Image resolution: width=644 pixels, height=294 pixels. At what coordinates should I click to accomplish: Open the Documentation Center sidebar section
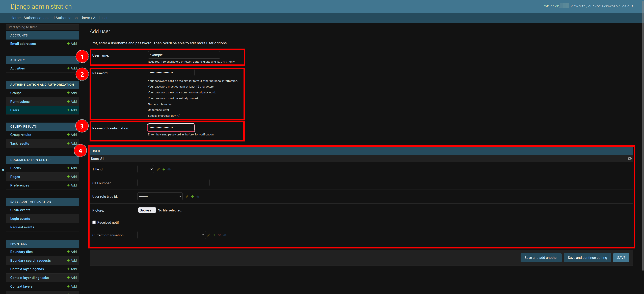click(x=31, y=160)
